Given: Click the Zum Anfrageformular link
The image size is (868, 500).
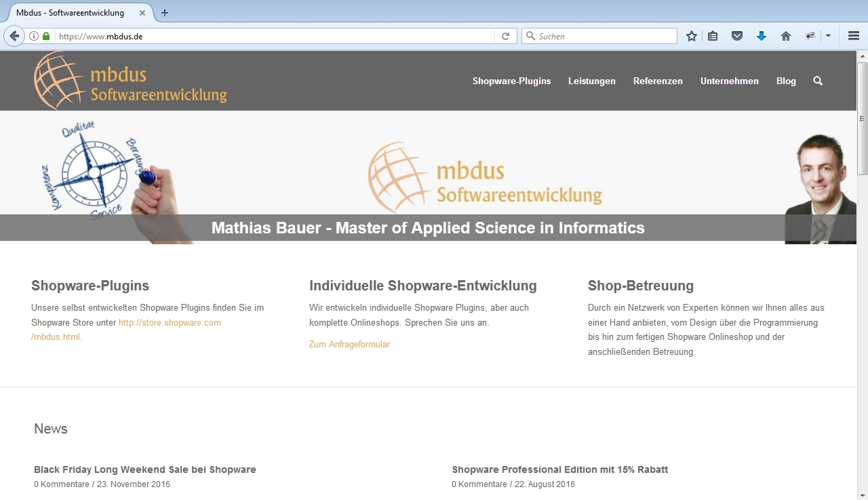Looking at the screenshot, I should 349,345.
